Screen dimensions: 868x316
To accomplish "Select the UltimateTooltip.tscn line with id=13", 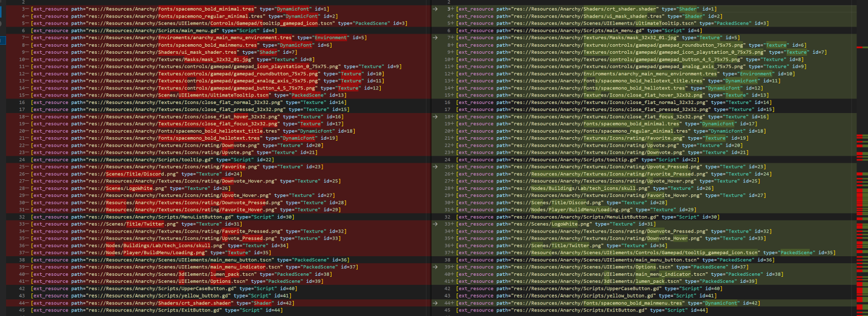I will click(188, 95).
